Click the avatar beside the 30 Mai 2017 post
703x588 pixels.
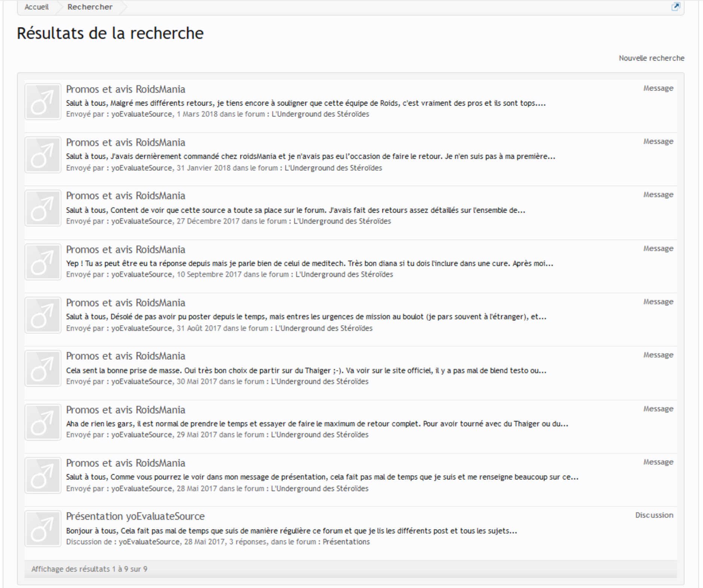(43, 368)
